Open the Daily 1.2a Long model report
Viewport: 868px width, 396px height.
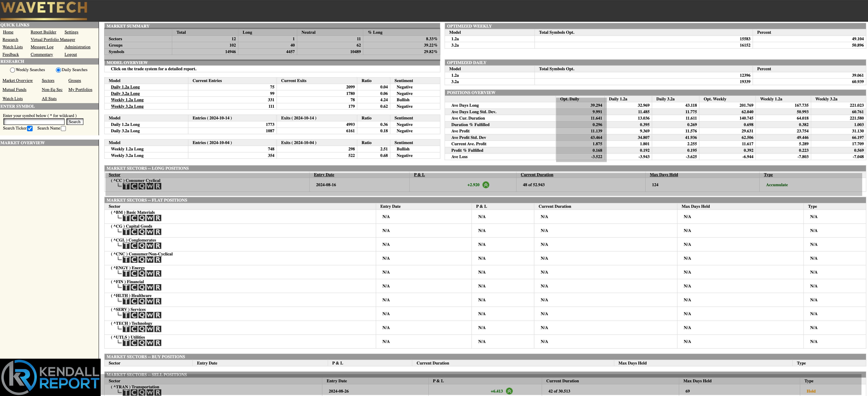click(125, 87)
